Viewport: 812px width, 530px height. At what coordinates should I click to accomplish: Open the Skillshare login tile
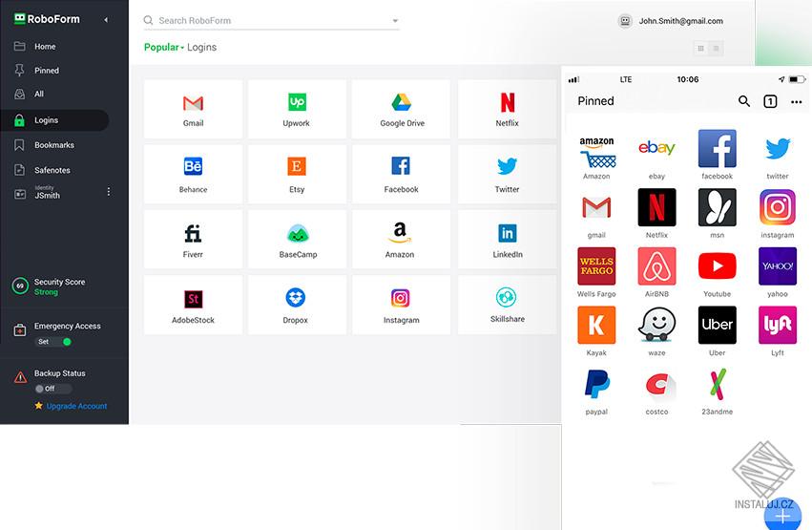coord(507,305)
